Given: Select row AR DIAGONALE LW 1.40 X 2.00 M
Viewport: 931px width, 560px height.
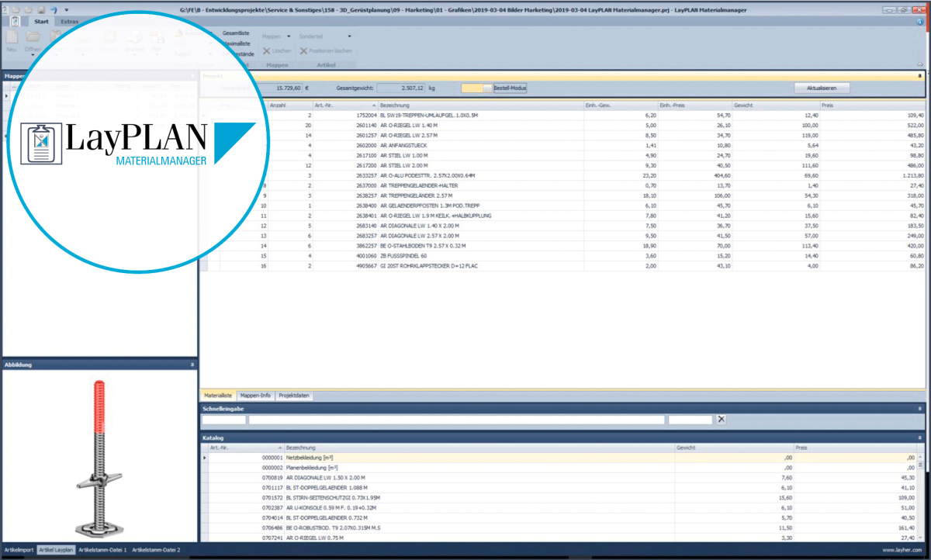Looking at the screenshot, I should [x=564, y=226].
